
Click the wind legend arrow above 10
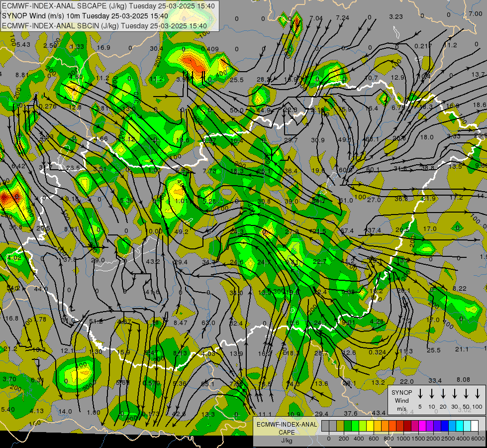431,394
